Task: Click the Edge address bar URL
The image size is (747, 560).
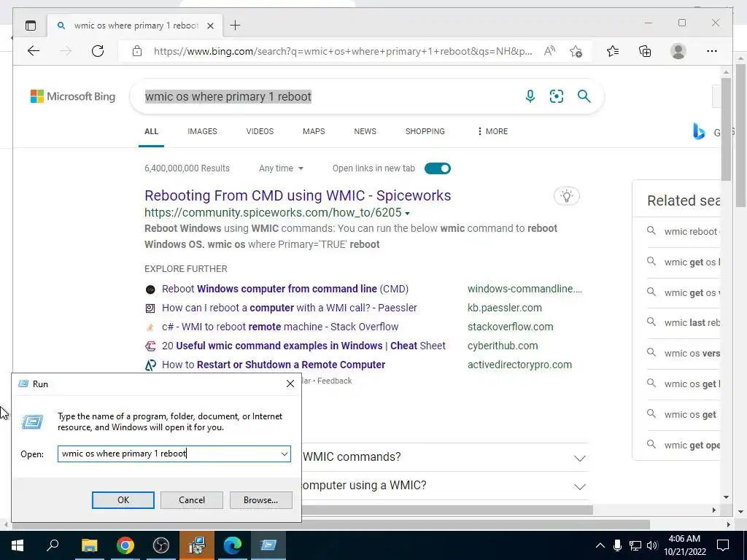Action: [343, 51]
